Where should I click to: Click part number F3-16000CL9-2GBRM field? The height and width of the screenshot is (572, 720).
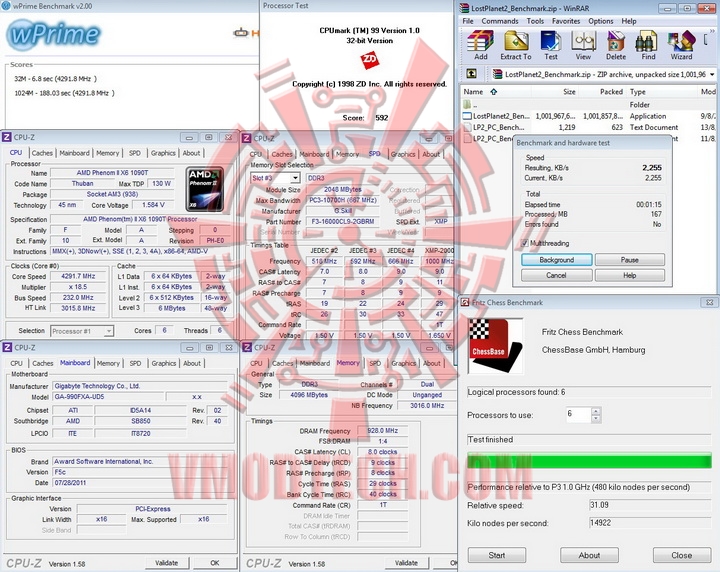coord(343,221)
